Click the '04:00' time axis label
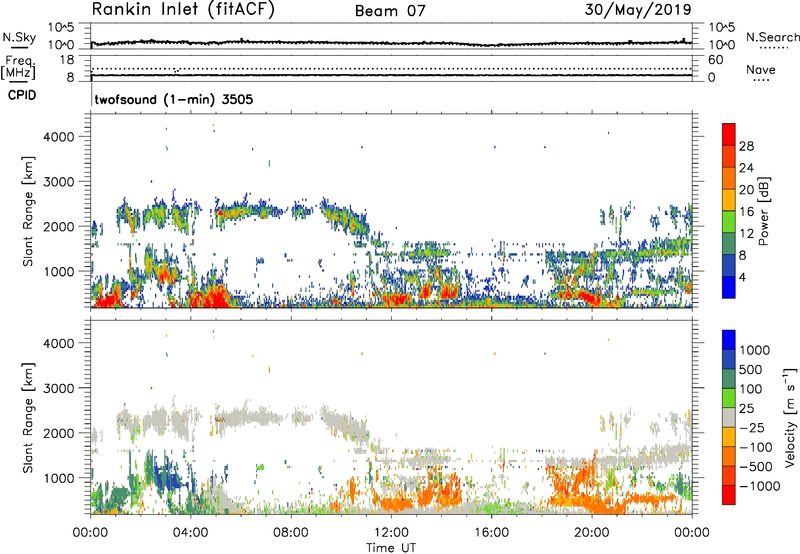Image resolution: width=800 pixels, height=554 pixels. (191, 532)
